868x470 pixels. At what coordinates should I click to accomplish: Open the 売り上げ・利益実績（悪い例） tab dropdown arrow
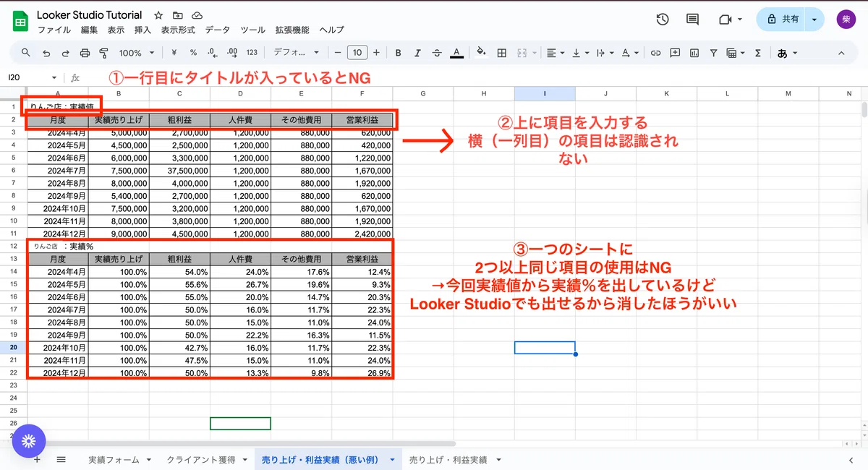392,460
